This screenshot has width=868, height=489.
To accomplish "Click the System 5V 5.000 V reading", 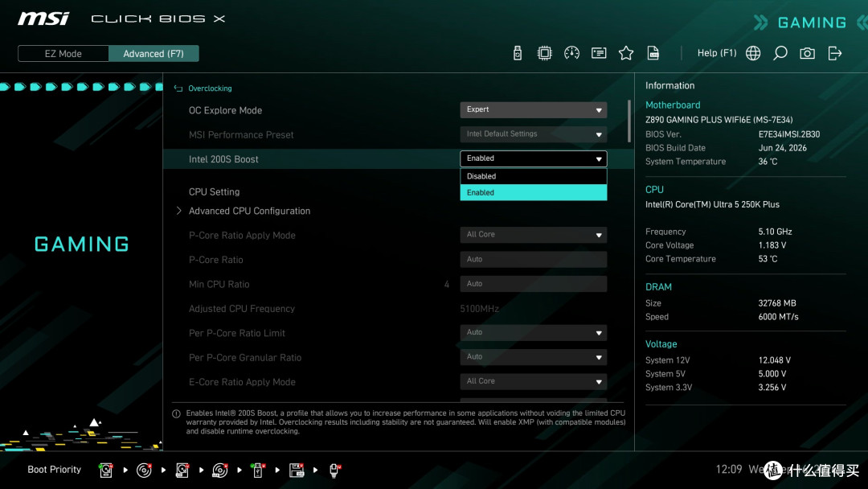I will pos(772,374).
